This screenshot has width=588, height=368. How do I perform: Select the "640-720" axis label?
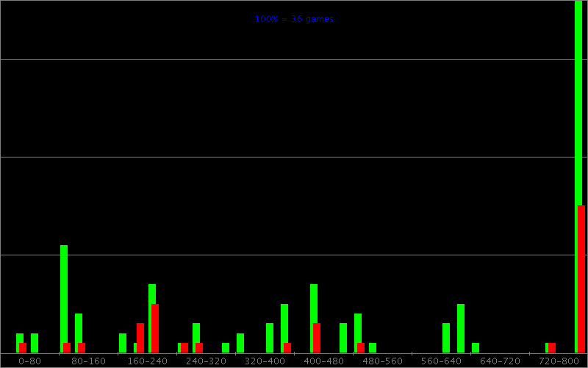[x=501, y=361]
